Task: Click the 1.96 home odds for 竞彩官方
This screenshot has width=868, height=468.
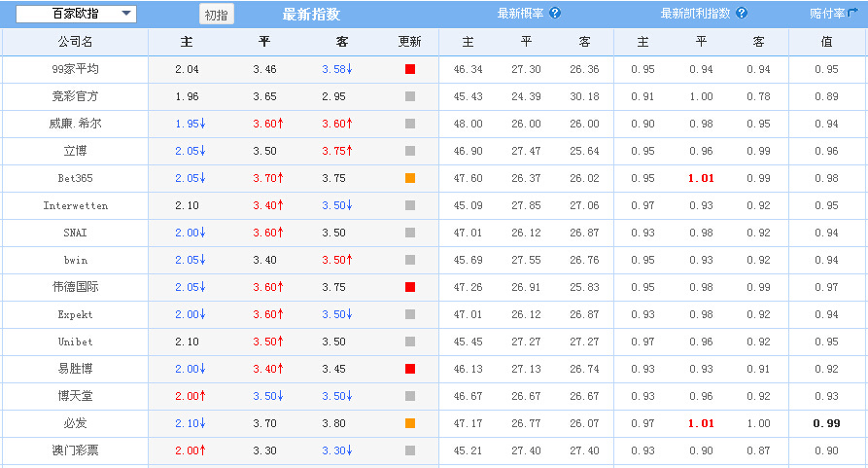Action: coord(187,96)
